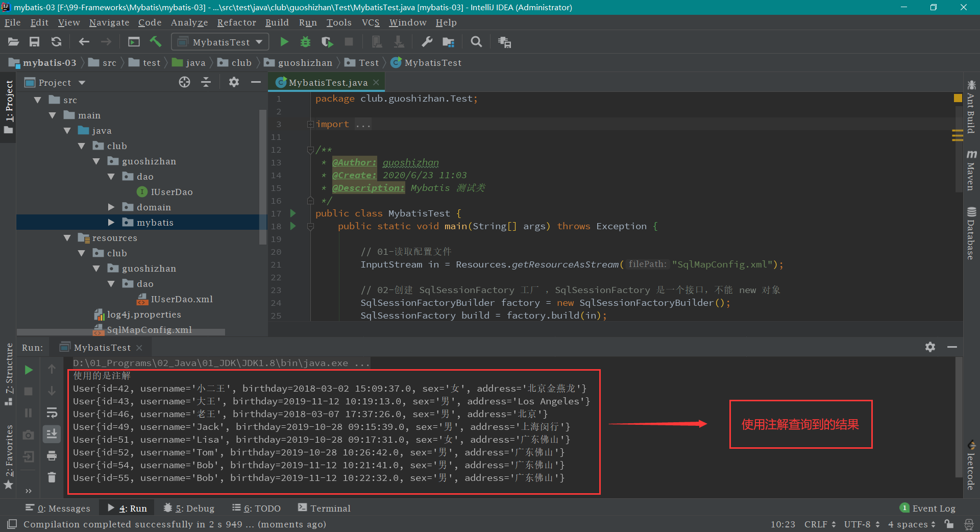The image size is (980, 532).
Task: Expand the domain folder in project tree
Action: (111, 207)
